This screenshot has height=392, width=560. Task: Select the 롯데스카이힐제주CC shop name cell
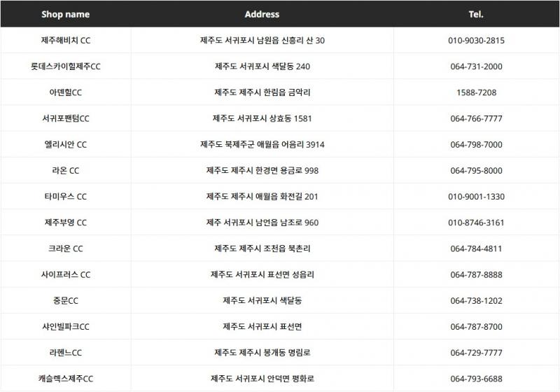[66, 66]
